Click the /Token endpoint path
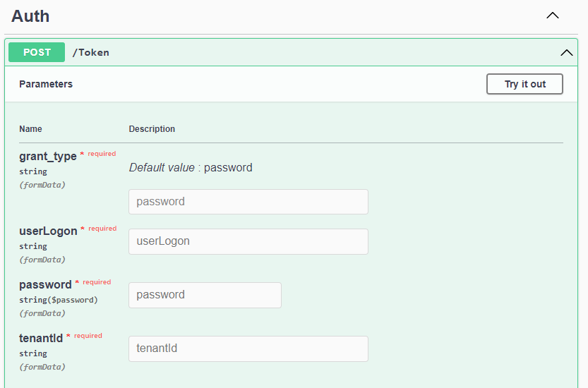The width and height of the screenshot is (588, 388). coord(91,52)
